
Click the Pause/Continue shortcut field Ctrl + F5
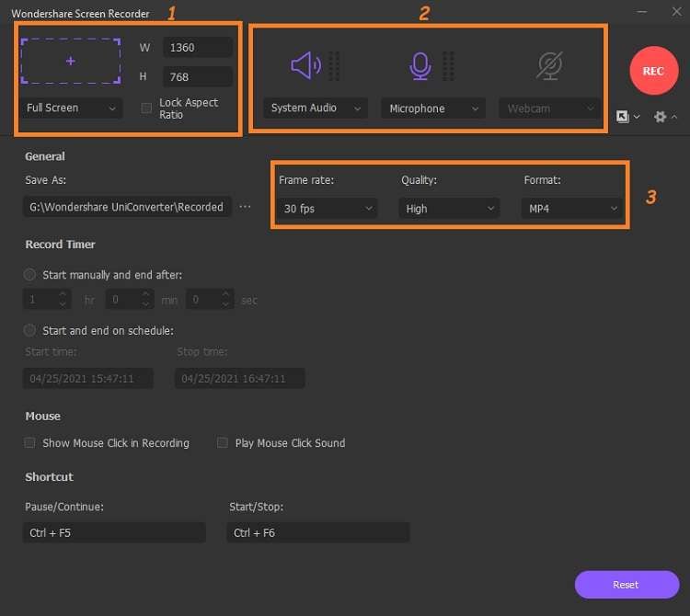point(114,532)
